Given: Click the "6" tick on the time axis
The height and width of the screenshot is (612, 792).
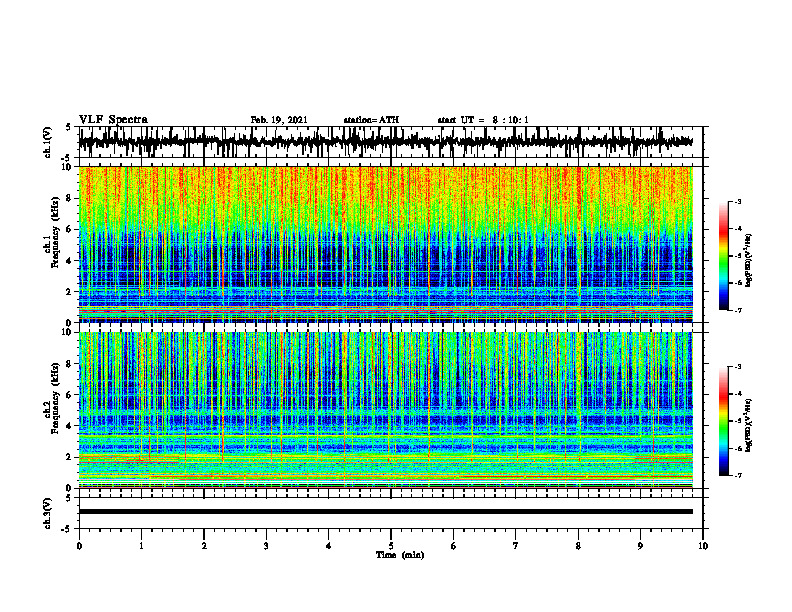Looking at the screenshot, I should click(x=454, y=546).
